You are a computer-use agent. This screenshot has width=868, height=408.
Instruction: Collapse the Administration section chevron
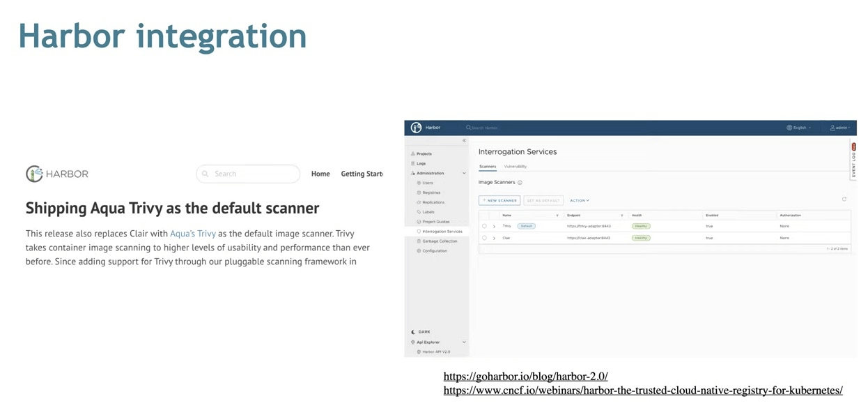(464, 173)
